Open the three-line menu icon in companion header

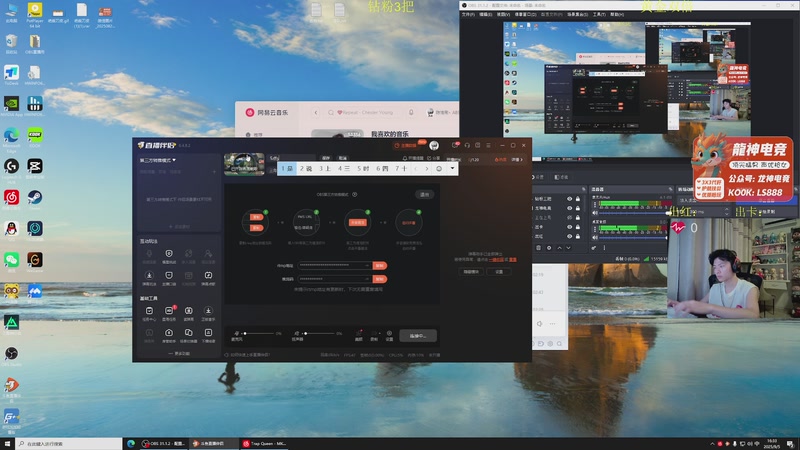click(488, 145)
